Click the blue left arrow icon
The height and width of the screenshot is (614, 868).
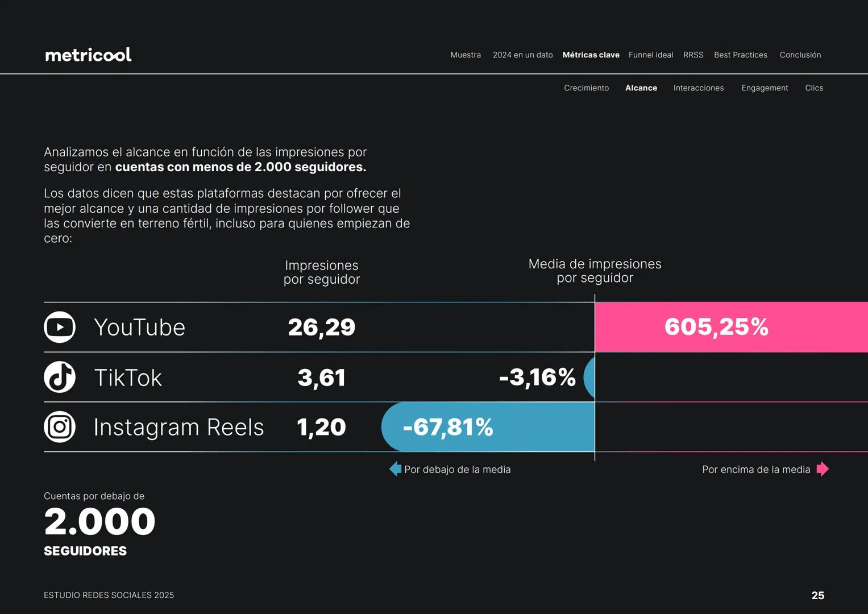coord(395,469)
